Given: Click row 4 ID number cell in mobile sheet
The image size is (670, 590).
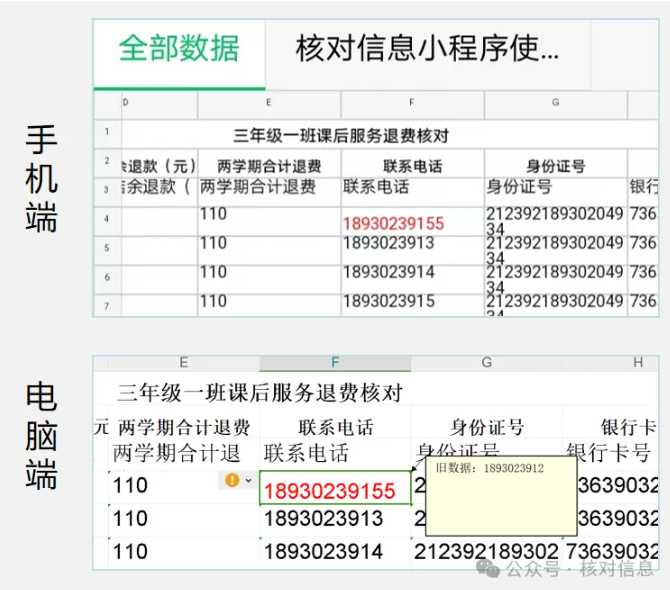Looking at the screenshot, I should pyautogui.click(x=555, y=221).
